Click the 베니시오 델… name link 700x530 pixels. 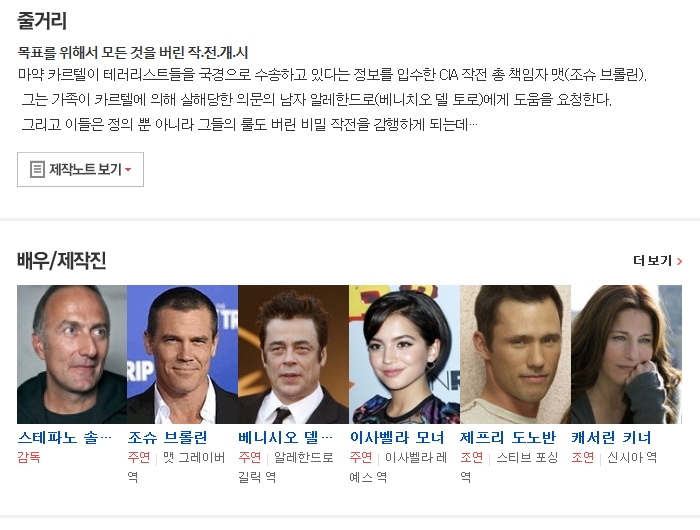coord(286,437)
